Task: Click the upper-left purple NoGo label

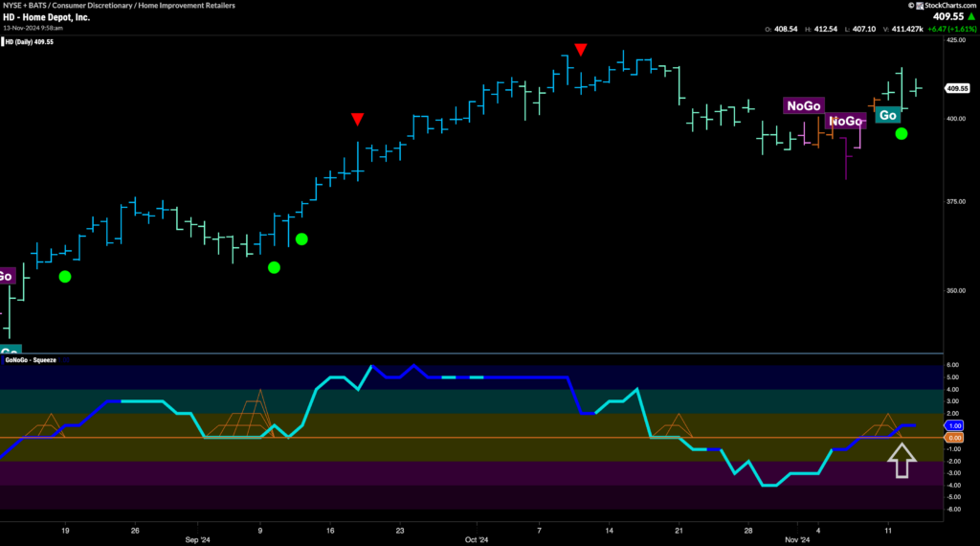Action: click(x=802, y=105)
